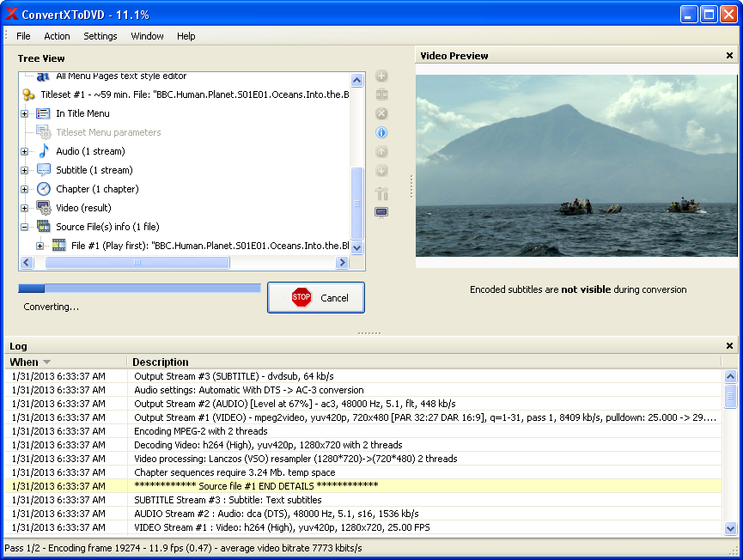Click the status bar text "Pass 1/2 - Encoding frame 19274"
The height and width of the screenshot is (560, 743).
(72, 548)
